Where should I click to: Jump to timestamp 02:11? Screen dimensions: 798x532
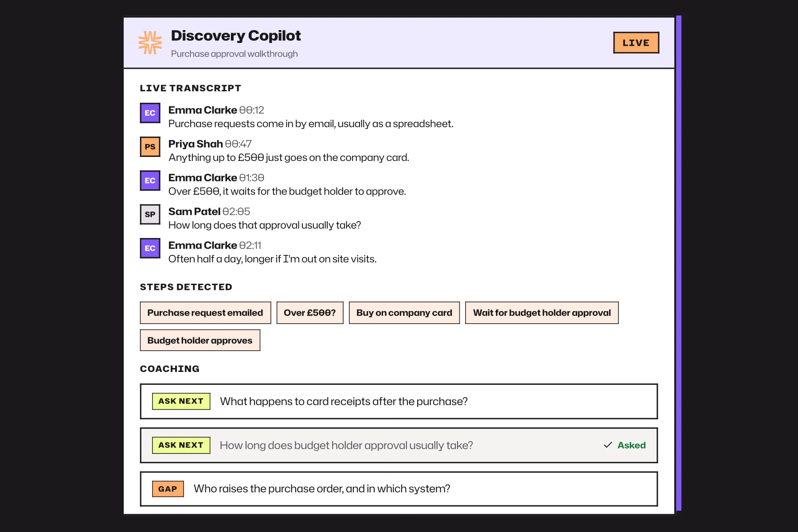[250, 246]
